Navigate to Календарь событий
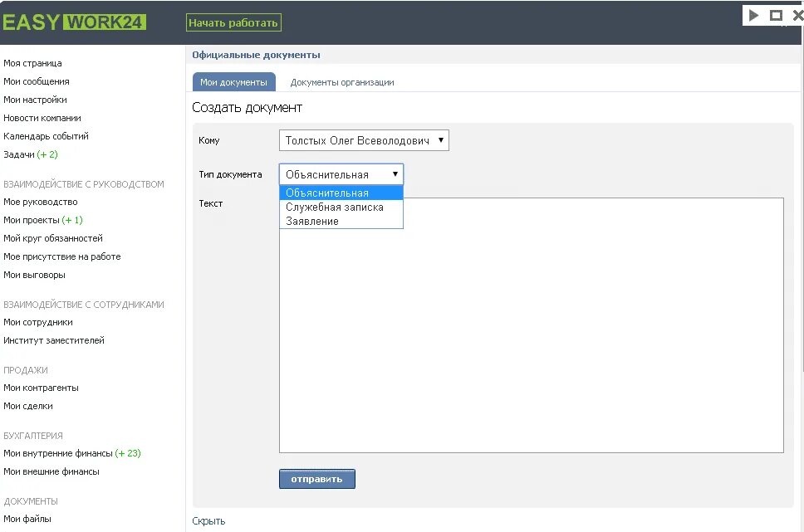Image resolution: width=804 pixels, height=532 pixels. [x=47, y=136]
